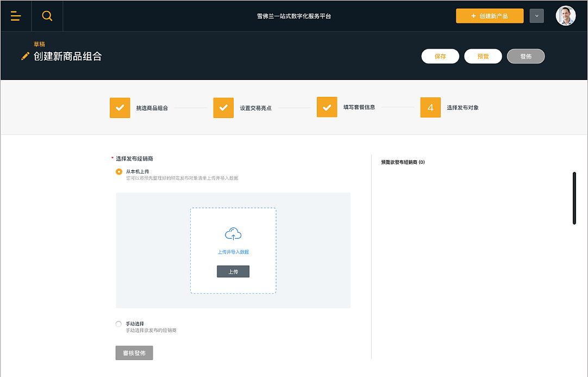Viewport: 588px width, 377px height.
Task: Click the cloud upload icon
Action: tap(233, 233)
